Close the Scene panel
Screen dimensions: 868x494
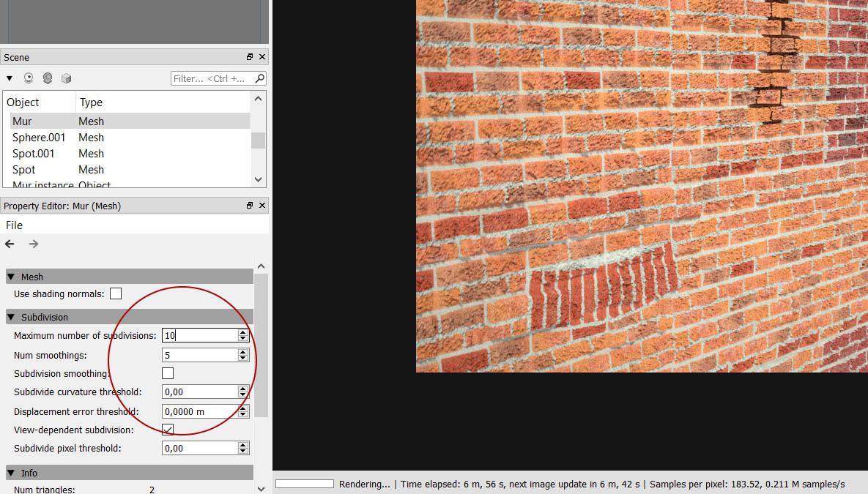pyautogui.click(x=262, y=57)
